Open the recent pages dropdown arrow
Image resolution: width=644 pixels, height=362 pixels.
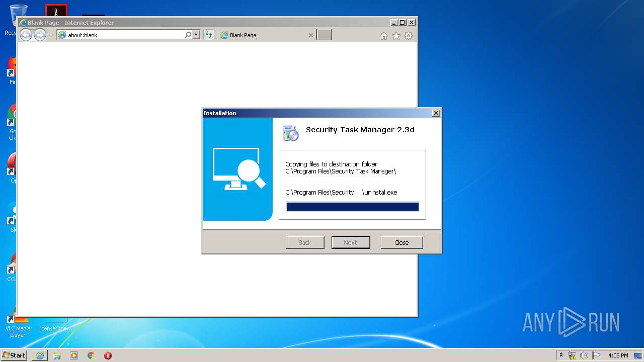[51, 35]
